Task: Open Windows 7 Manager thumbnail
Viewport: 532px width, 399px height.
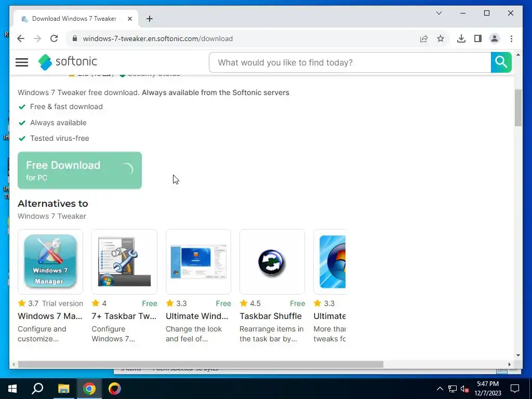Action: pyautogui.click(x=50, y=262)
